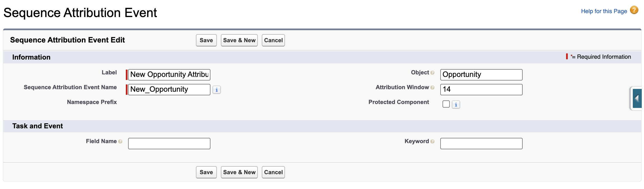The image size is (644, 189).
Task: Select the Attribution Window value 14
Action: click(x=481, y=89)
